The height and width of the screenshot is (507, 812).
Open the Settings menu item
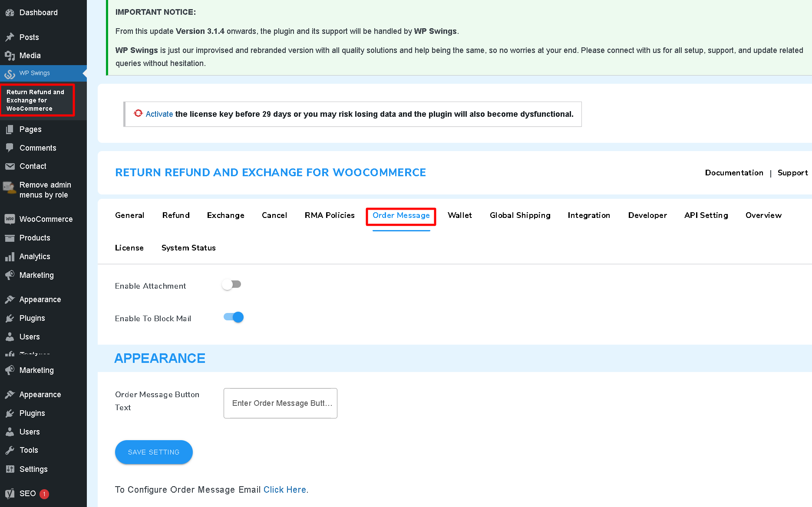point(43,469)
